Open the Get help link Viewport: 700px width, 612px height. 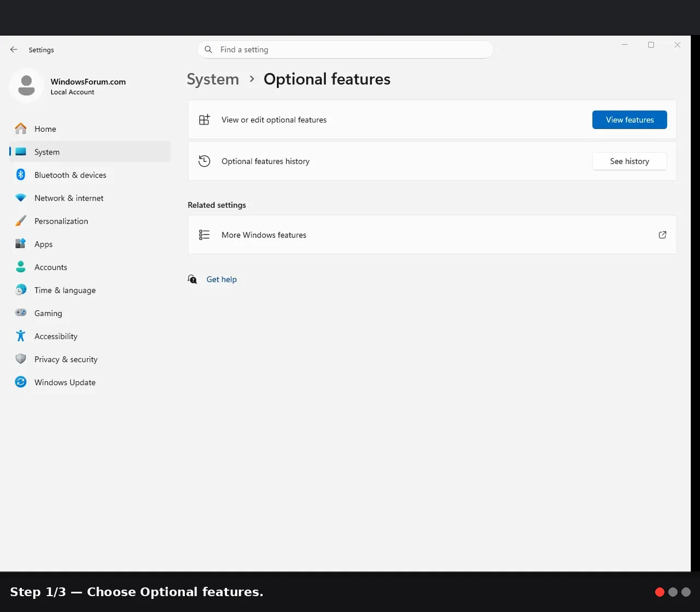[x=221, y=279]
